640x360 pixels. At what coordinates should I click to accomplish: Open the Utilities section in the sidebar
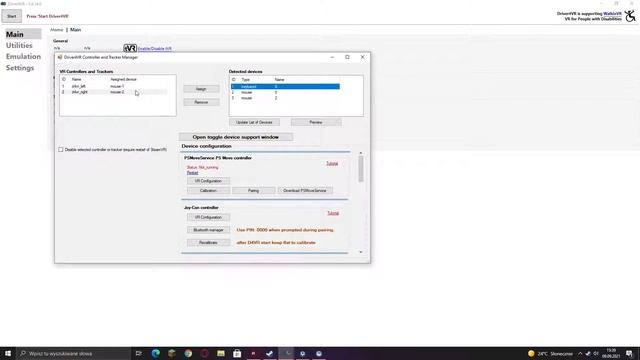19,45
